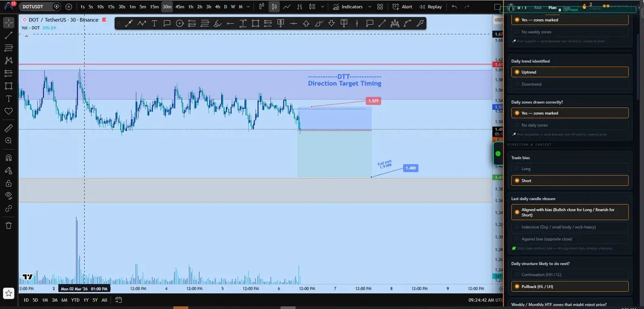Select 'Aligned with bias' candle closure
Screen dimensions: 644x309
click(x=569, y=212)
